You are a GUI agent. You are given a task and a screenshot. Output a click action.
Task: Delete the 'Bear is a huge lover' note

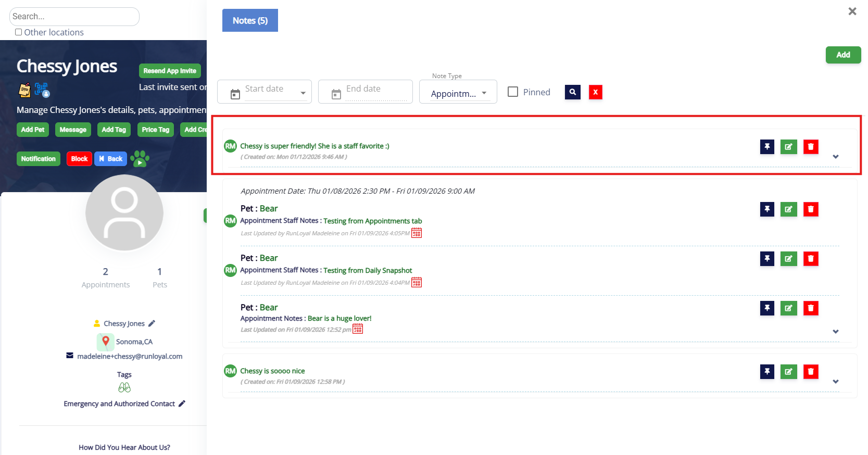coord(811,308)
